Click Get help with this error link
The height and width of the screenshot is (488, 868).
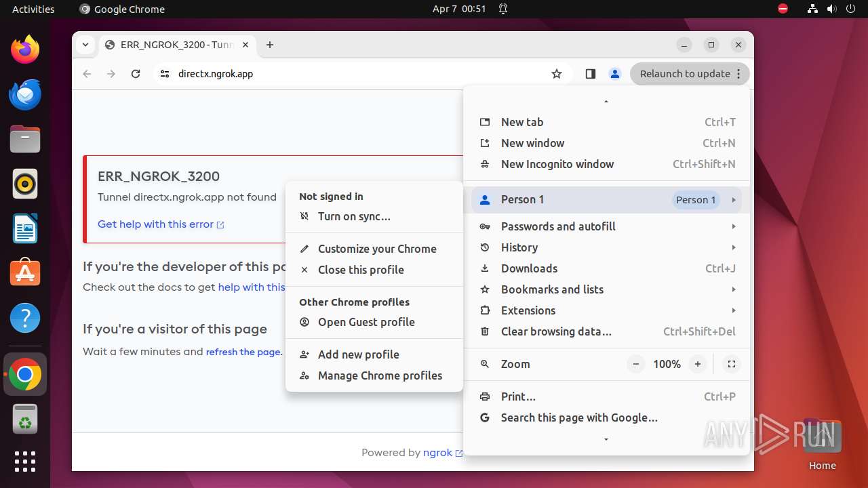click(x=161, y=224)
